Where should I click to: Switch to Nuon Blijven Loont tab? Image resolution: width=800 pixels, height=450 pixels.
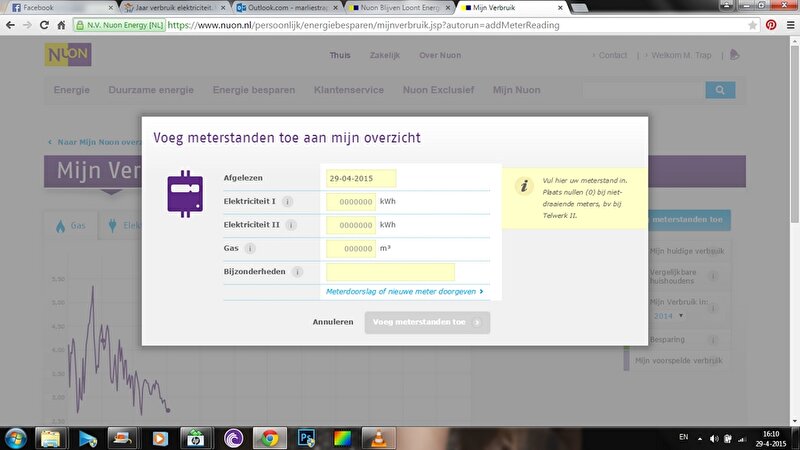[400, 8]
